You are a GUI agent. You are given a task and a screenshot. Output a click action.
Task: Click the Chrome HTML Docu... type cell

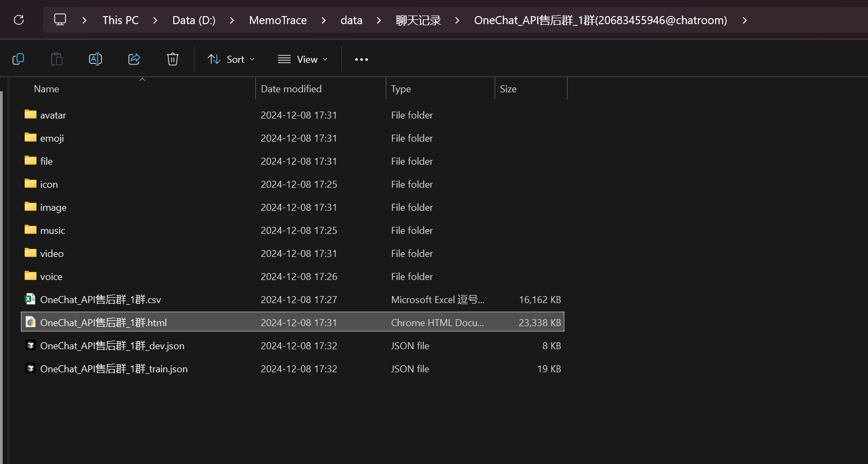tap(437, 323)
